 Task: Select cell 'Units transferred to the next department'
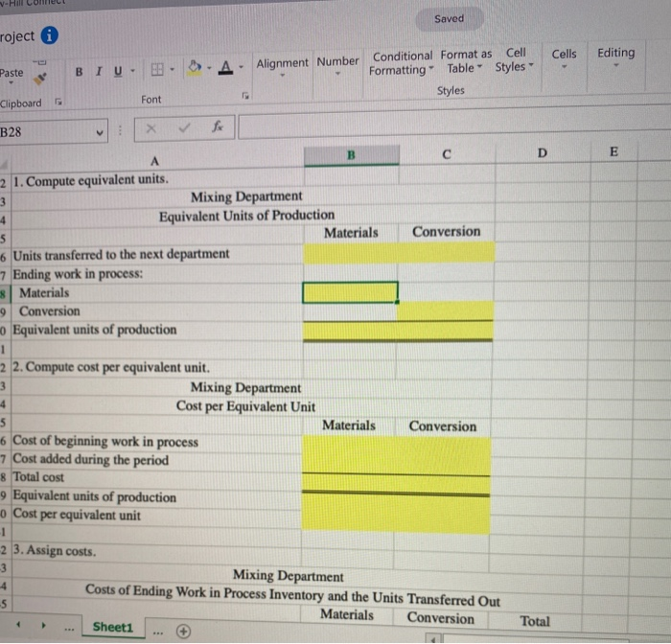coord(157,254)
